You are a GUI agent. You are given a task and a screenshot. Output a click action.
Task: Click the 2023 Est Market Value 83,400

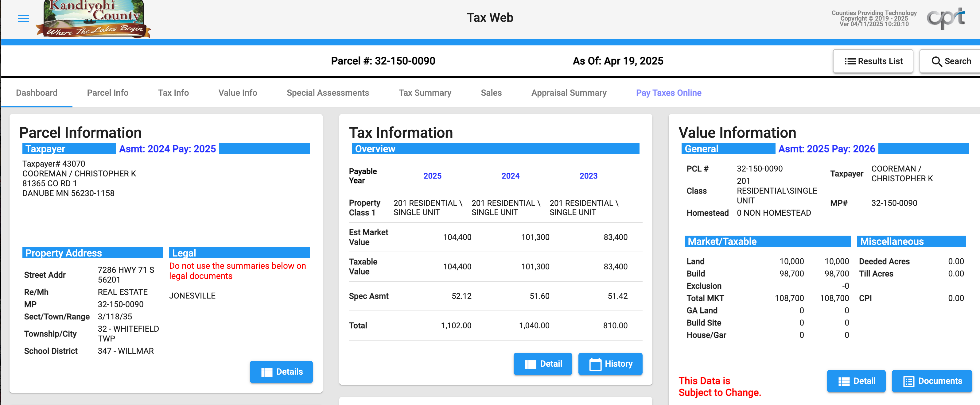(615, 237)
